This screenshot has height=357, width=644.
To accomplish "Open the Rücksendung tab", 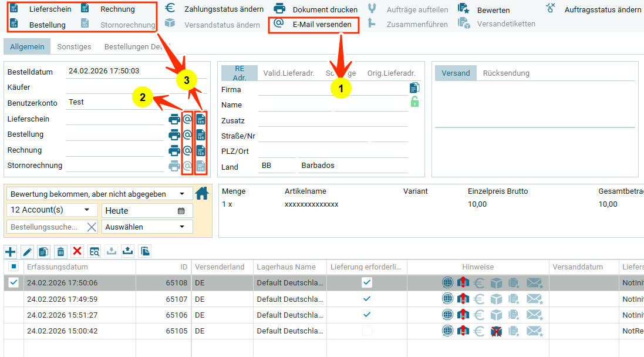I will point(506,73).
